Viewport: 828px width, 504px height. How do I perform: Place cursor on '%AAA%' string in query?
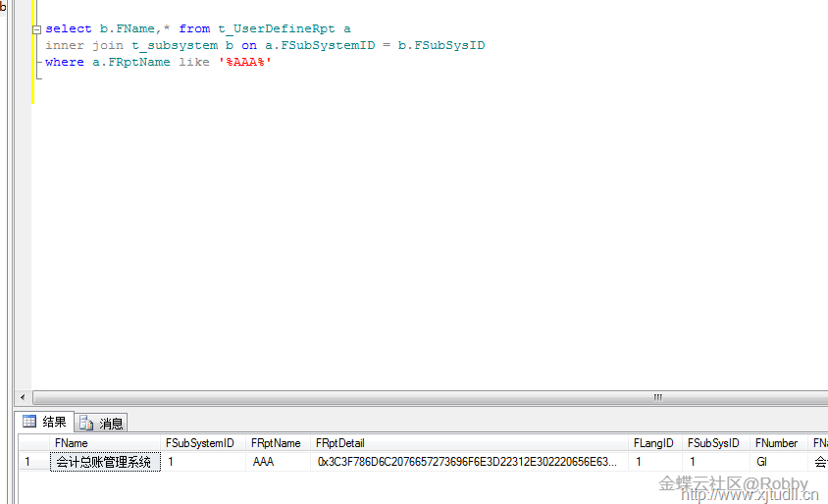click(x=244, y=62)
